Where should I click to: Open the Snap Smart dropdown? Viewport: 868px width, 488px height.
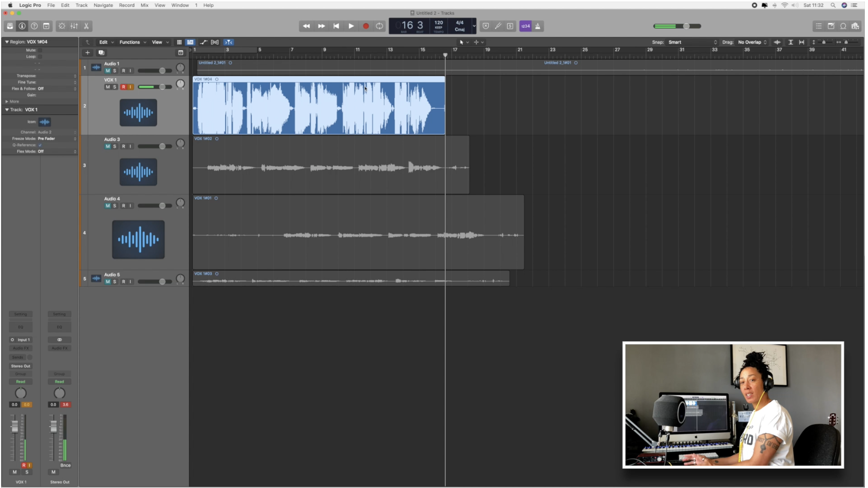coord(693,42)
